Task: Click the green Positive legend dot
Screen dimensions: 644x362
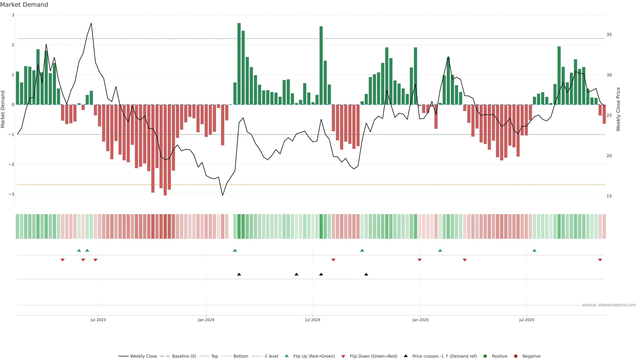Action: click(485, 356)
